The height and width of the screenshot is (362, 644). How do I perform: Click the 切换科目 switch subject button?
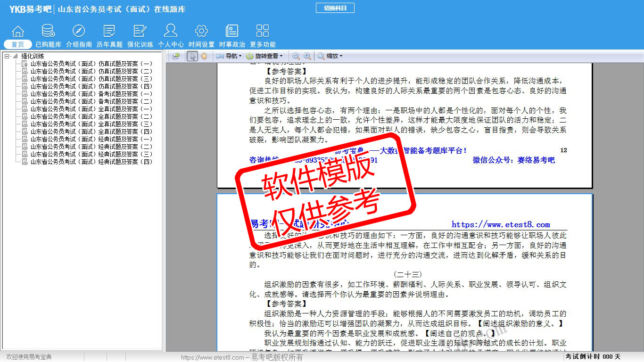[335, 8]
